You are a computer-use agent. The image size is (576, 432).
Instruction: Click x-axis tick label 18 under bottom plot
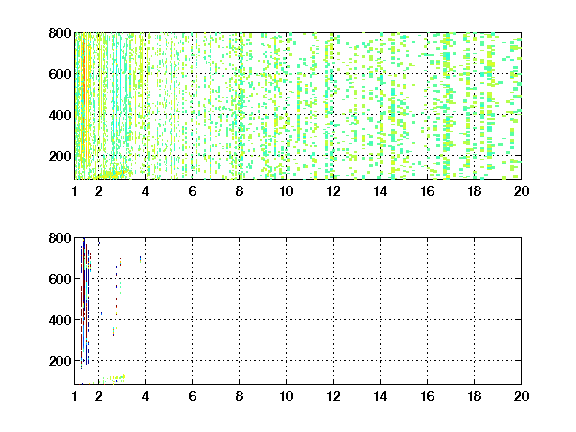coord(474,396)
